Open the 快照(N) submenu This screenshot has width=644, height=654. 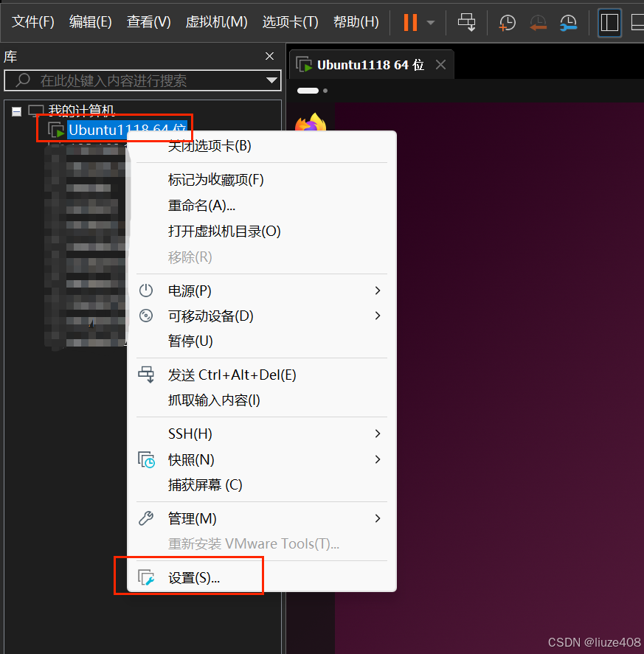[262, 459]
